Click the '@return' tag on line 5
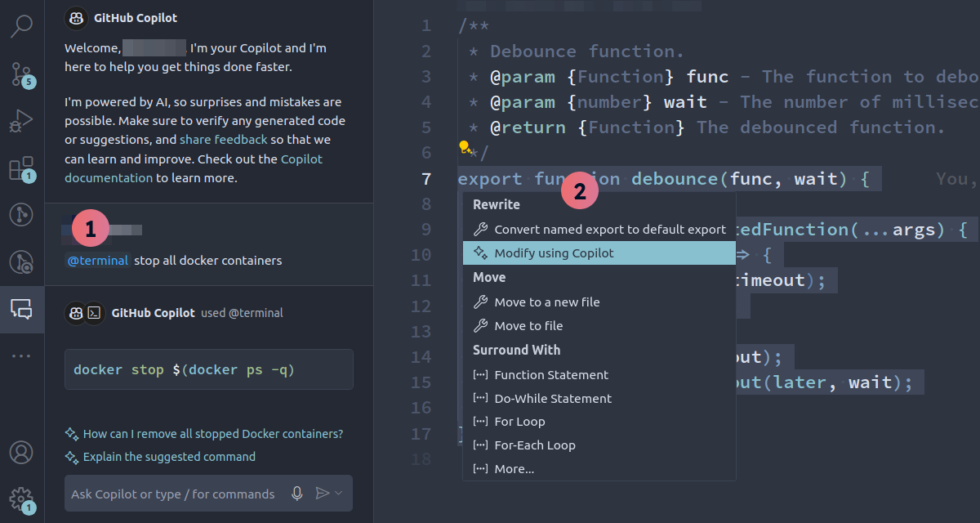Screen dimensions: 980x523 (528, 127)
